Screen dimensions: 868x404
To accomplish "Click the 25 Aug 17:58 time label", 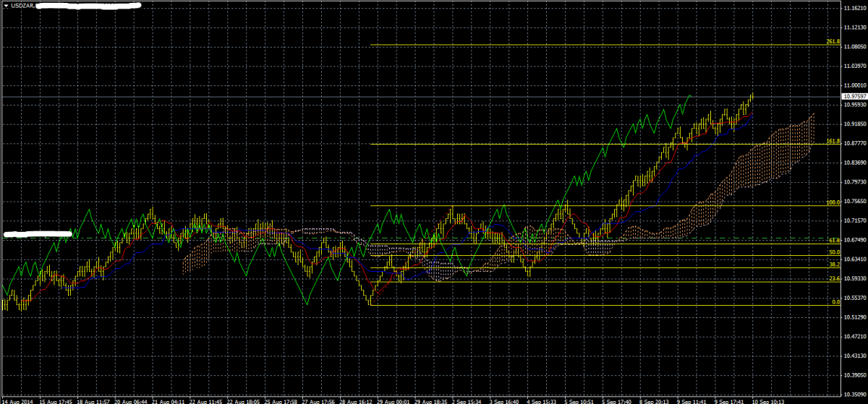I will click(280, 400).
